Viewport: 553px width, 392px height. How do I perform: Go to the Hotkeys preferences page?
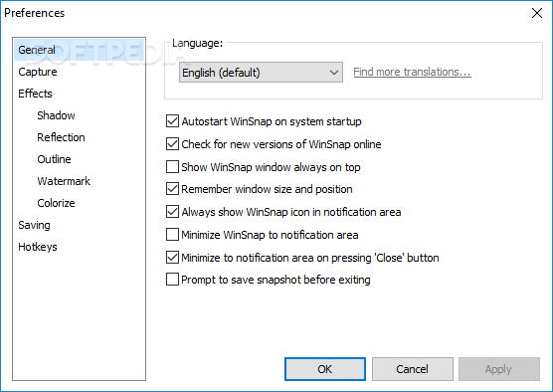38,247
